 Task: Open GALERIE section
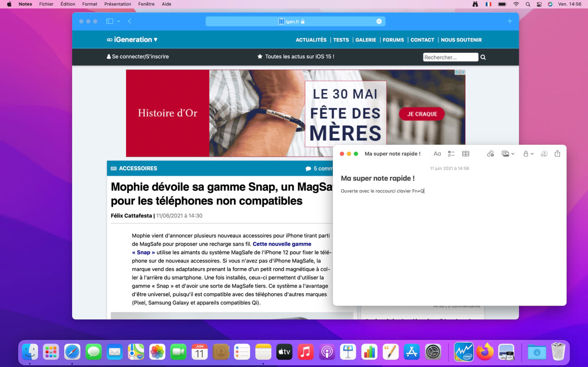click(366, 40)
